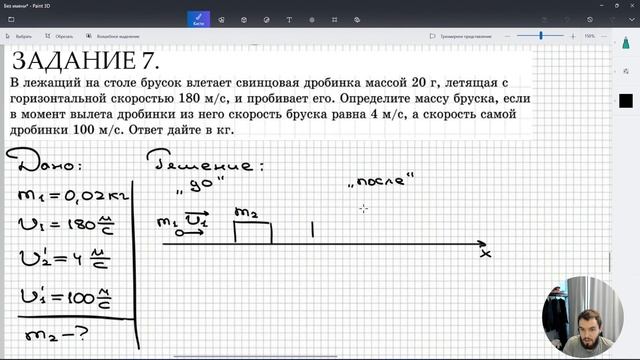Click the zoom in plus button
640x360 pixels.
[573, 36]
